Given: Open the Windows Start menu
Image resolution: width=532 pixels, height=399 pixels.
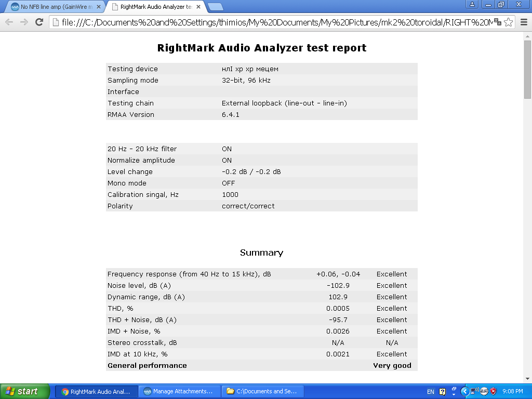Looking at the screenshot, I should coord(25,392).
